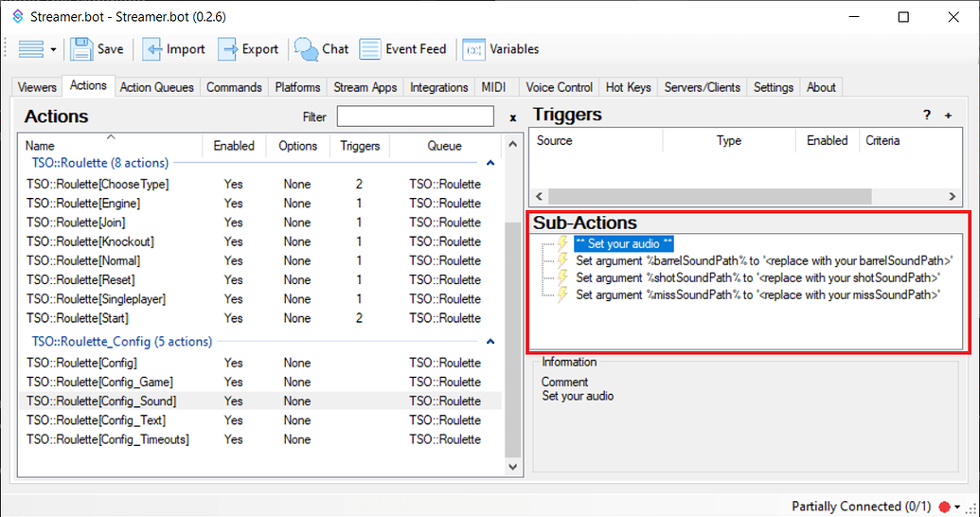Select TSO::Roulette[Join] action
Screen dimensions: 980x517
(260, 223)
